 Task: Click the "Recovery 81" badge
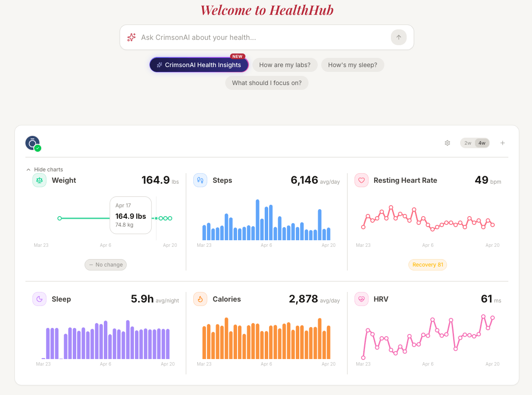428,265
